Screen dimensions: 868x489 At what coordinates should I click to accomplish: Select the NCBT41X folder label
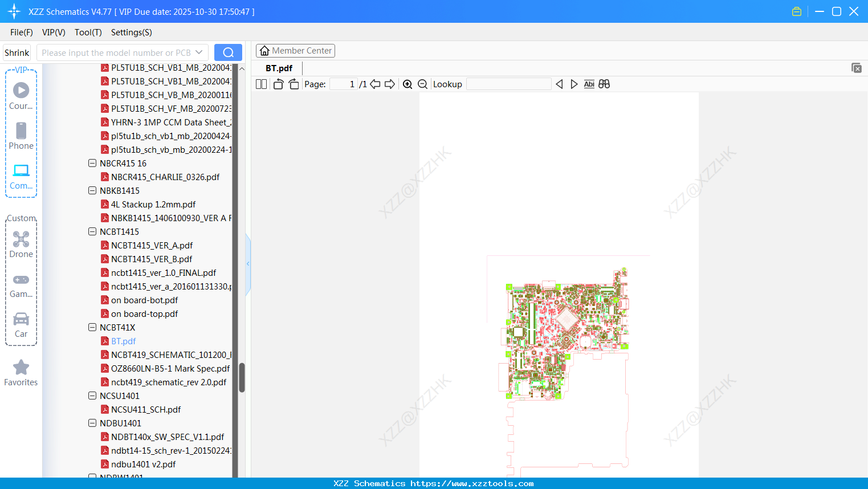[x=117, y=327]
